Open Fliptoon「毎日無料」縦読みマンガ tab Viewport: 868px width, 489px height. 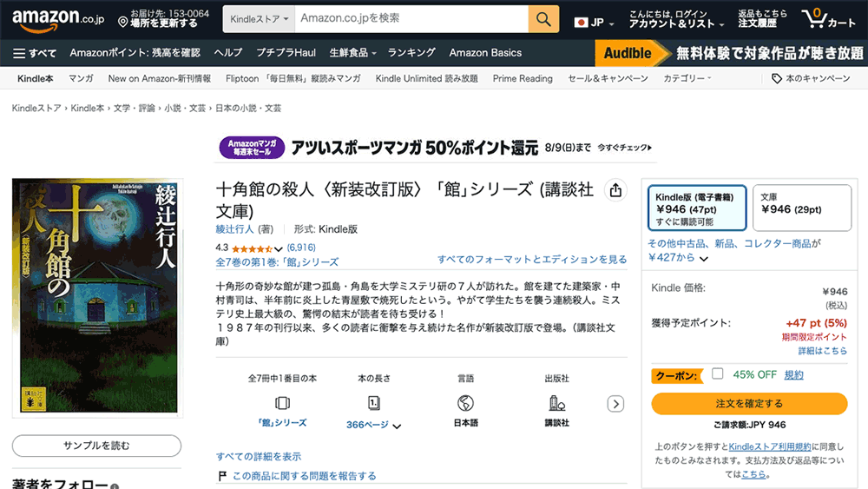(293, 79)
